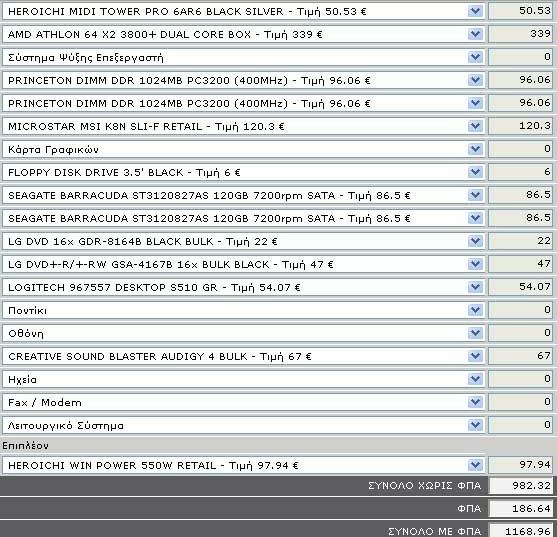The image size is (557, 537).
Task: Open the LG DVD+-R/+-RW GSA-4167B dropdown
Action: tap(243, 264)
